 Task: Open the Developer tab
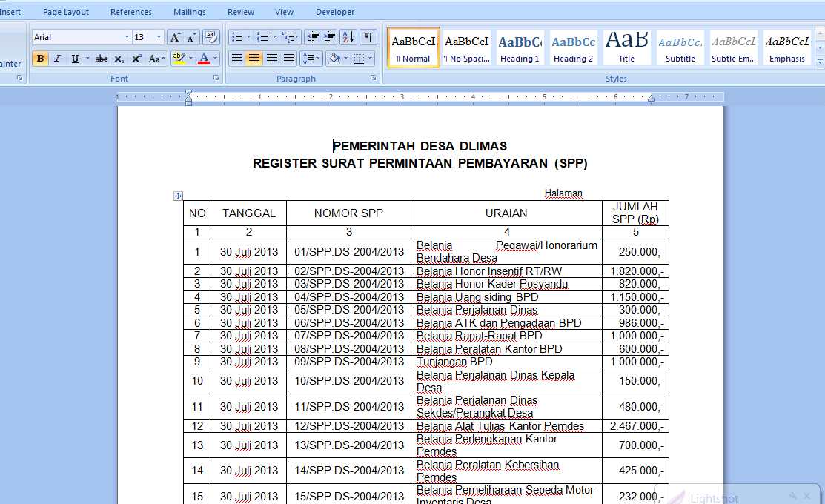coord(334,12)
